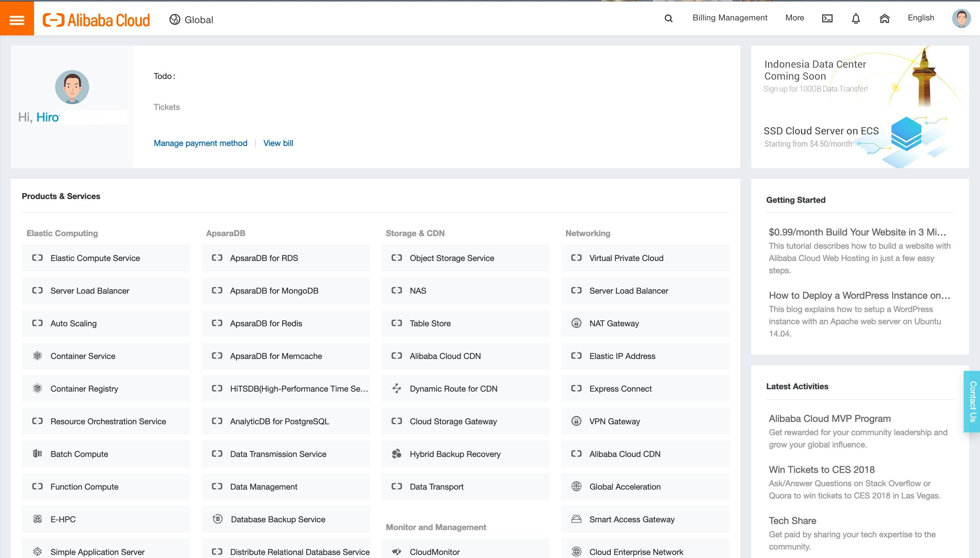Open Indonesia Data Center promo banner
Image resolution: width=980 pixels, height=558 pixels.
(860, 76)
